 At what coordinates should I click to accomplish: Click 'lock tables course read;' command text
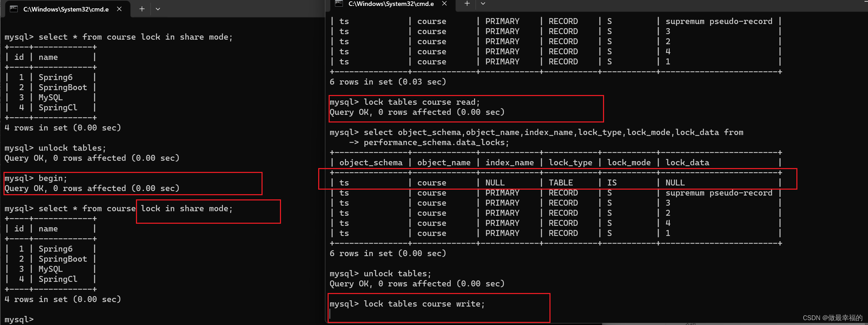pyautogui.click(x=422, y=102)
